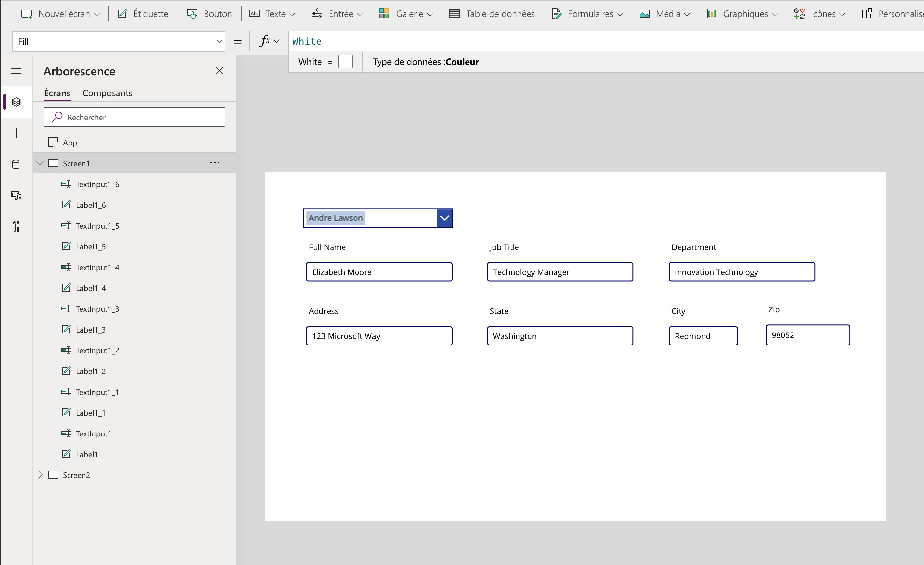924x565 pixels.
Task: Open the Andre Lawson dropdown arrow
Action: coord(444,218)
